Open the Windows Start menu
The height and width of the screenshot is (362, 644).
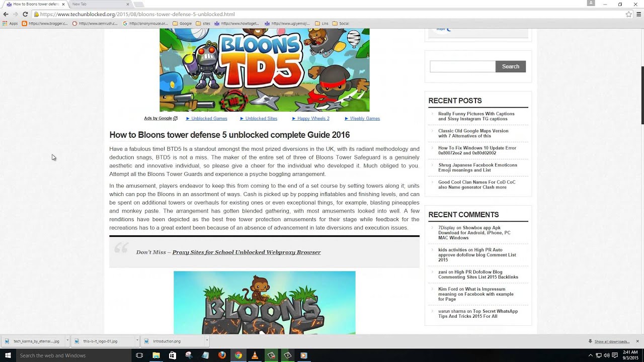coord(8,355)
